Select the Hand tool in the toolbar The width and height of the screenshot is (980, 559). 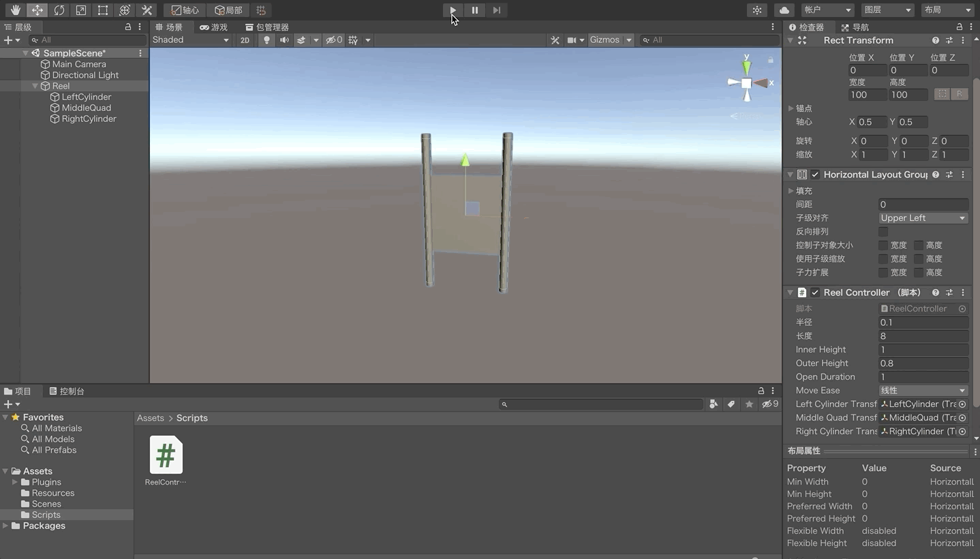pos(15,10)
